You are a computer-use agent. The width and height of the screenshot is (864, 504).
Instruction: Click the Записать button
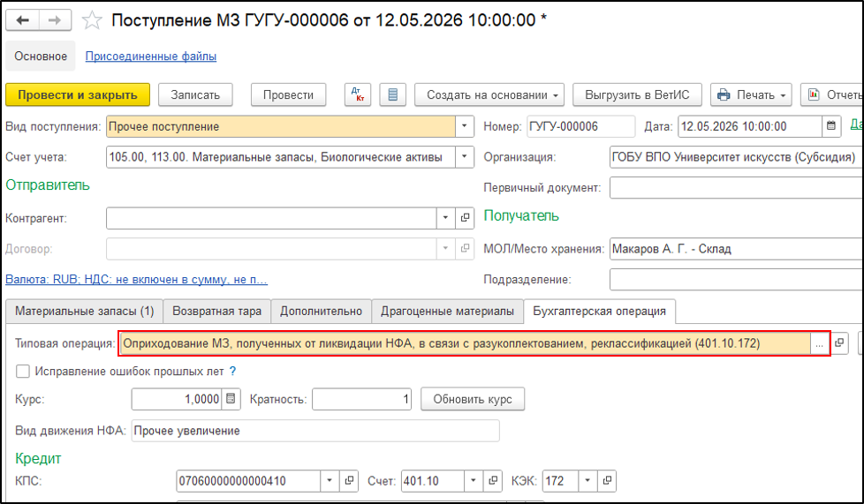click(195, 94)
